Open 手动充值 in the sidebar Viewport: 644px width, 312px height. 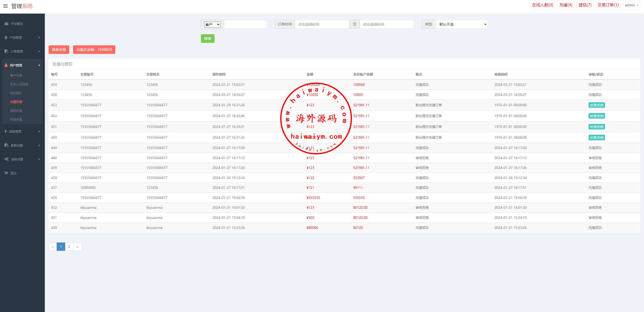[16, 120]
